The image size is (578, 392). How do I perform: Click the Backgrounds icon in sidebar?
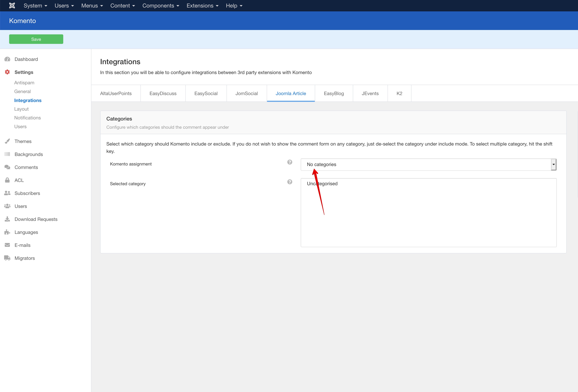(x=7, y=154)
